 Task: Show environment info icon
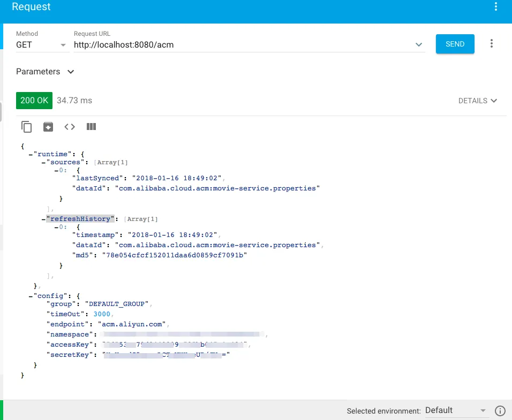tap(500, 411)
